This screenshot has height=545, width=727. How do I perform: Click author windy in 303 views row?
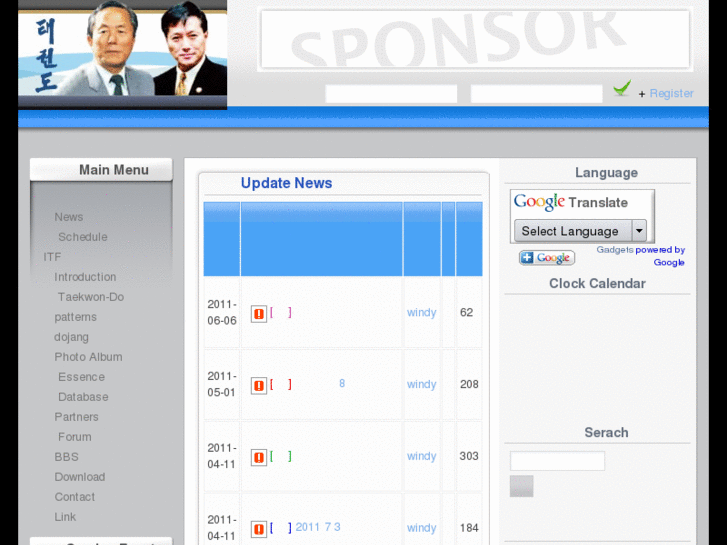tap(421, 456)
